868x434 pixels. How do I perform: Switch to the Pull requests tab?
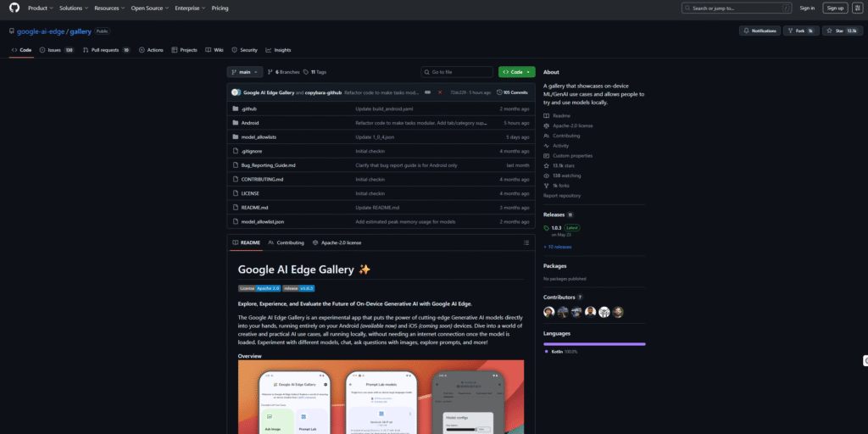[x=106, y=50]
